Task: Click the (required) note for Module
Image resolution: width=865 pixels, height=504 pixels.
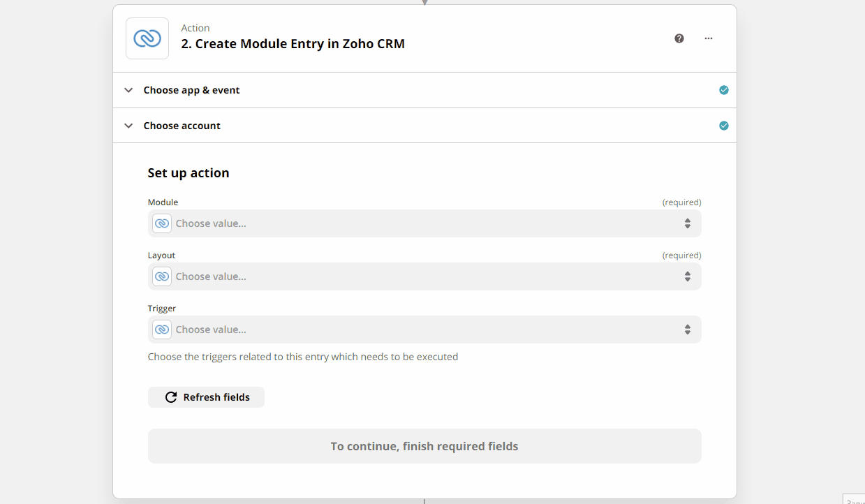Action: (682, 202)
